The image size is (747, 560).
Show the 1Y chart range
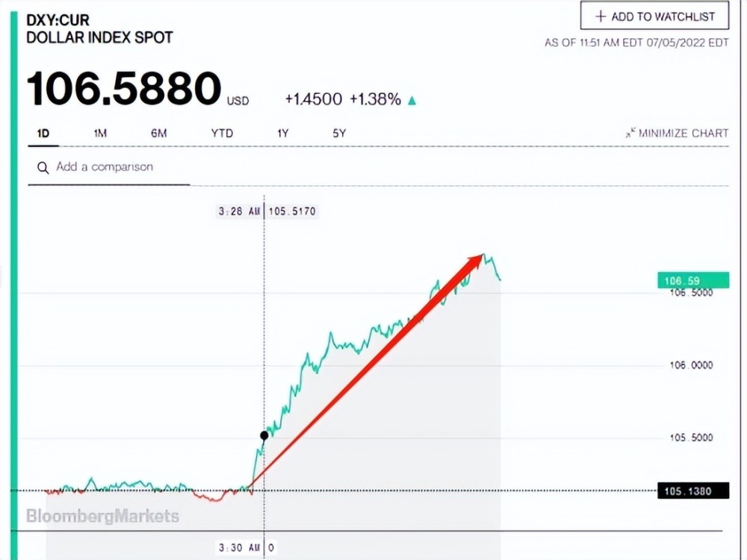pos(283,134)
